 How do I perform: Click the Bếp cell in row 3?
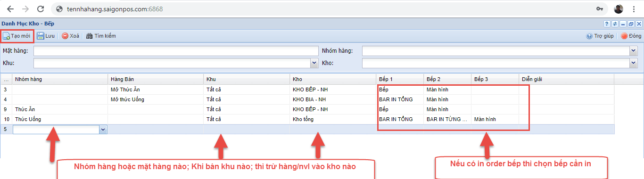pos(400,89)
